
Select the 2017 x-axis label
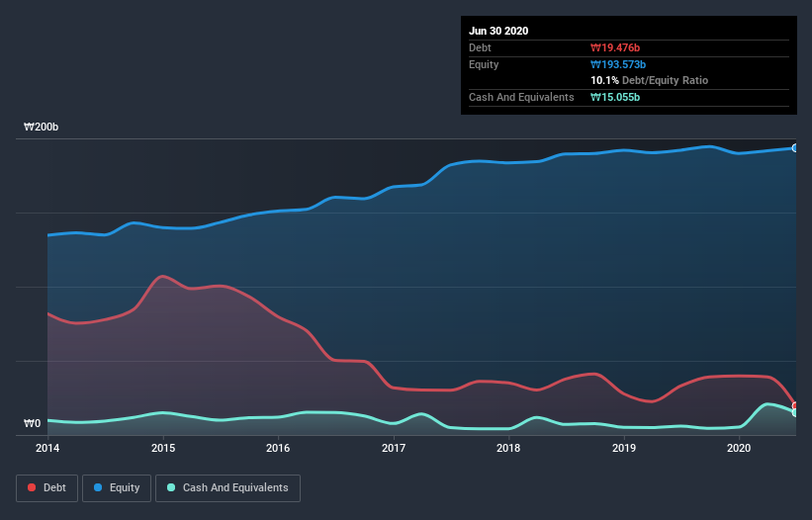(394, 448)
